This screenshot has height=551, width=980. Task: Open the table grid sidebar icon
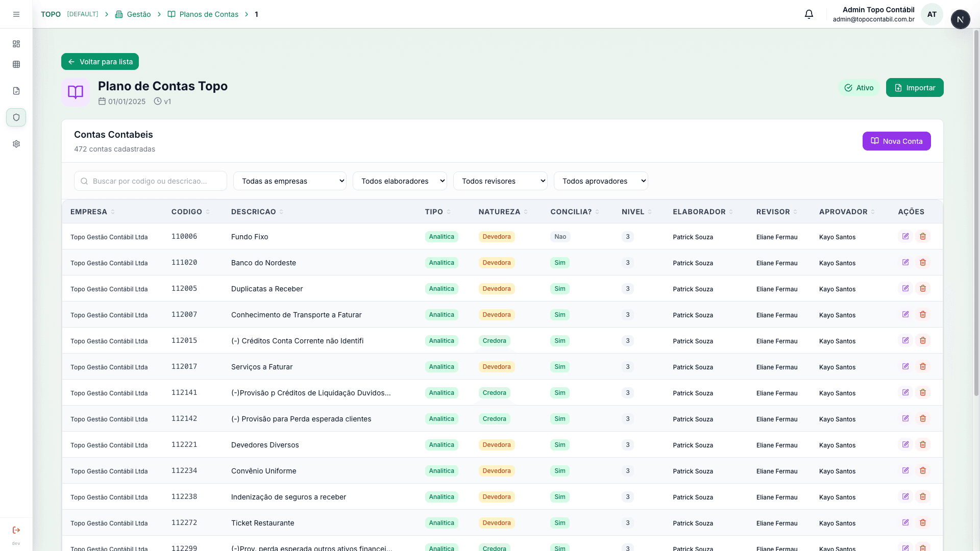(x=16, y=64)
